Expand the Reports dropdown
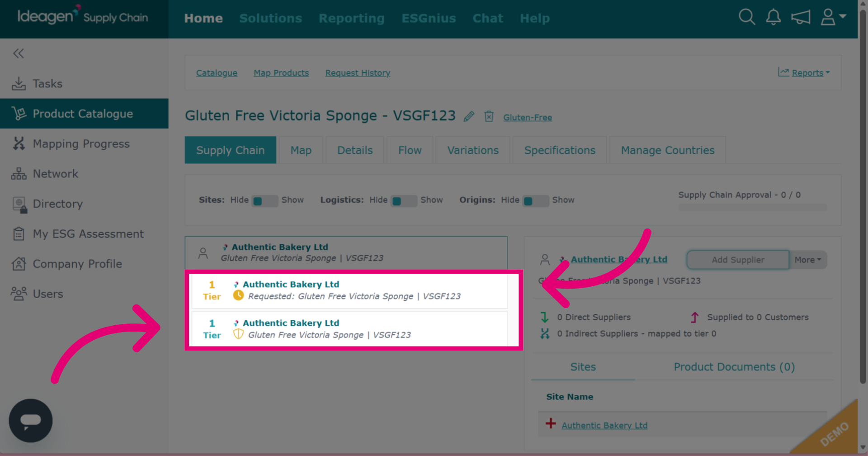 (804, 72)
